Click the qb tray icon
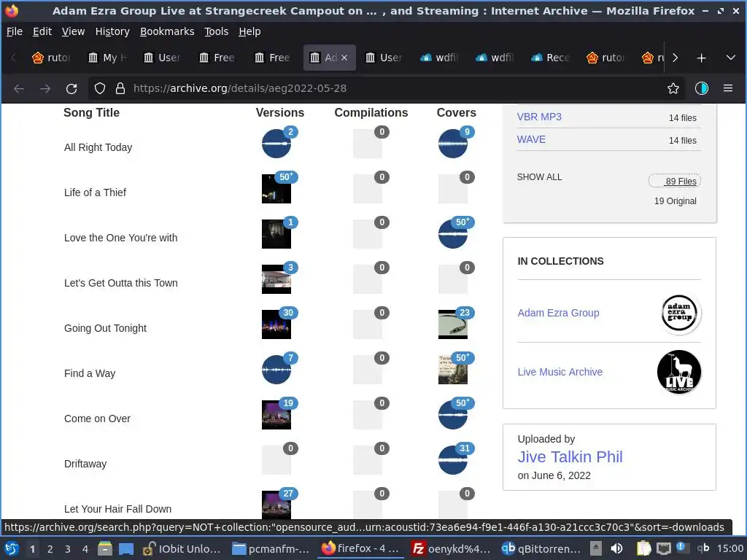The width and height of the screenshot is (747, 560). coord(703,548)
